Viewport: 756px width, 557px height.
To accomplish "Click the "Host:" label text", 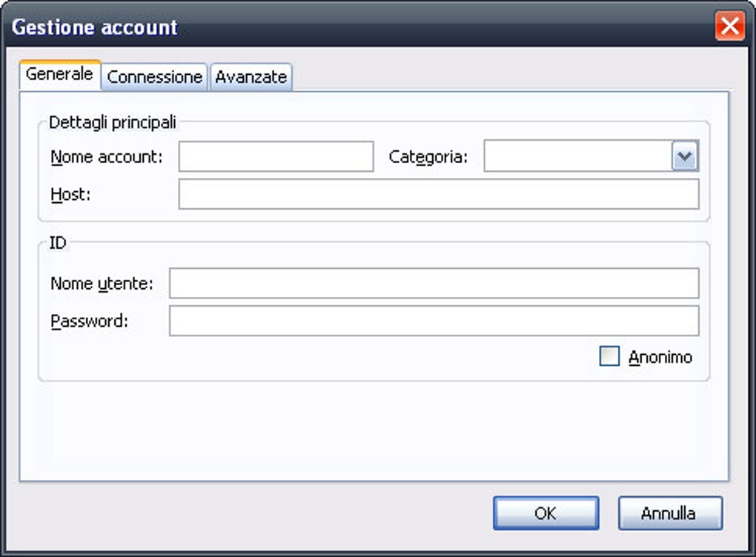I will pyautogui.click(x=70, y=194).
